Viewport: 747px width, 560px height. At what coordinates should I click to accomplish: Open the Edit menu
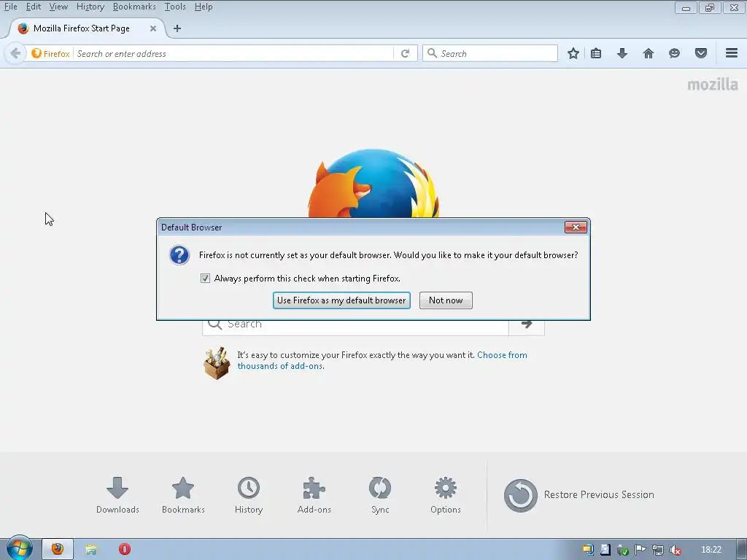(x=33, y=7)
